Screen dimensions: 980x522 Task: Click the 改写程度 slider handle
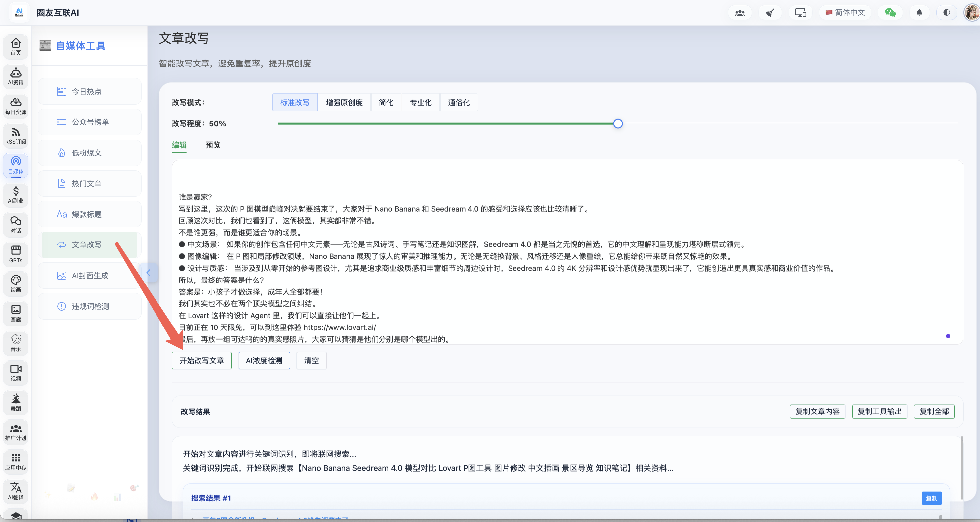618,124
